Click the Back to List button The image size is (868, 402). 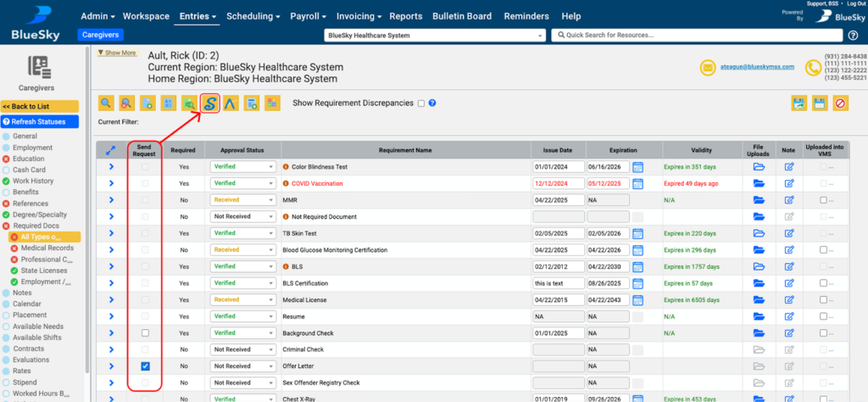pos(40,106)
